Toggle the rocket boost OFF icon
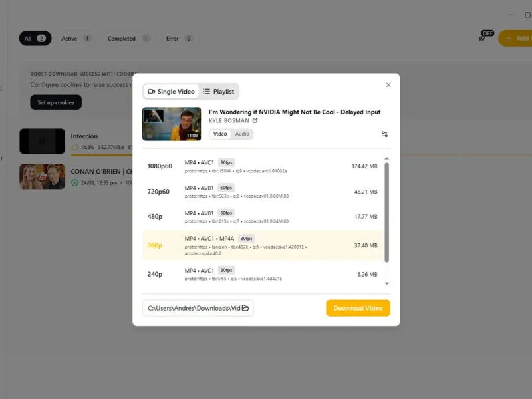This screenshot has height=399, width=532. [486, 36]
